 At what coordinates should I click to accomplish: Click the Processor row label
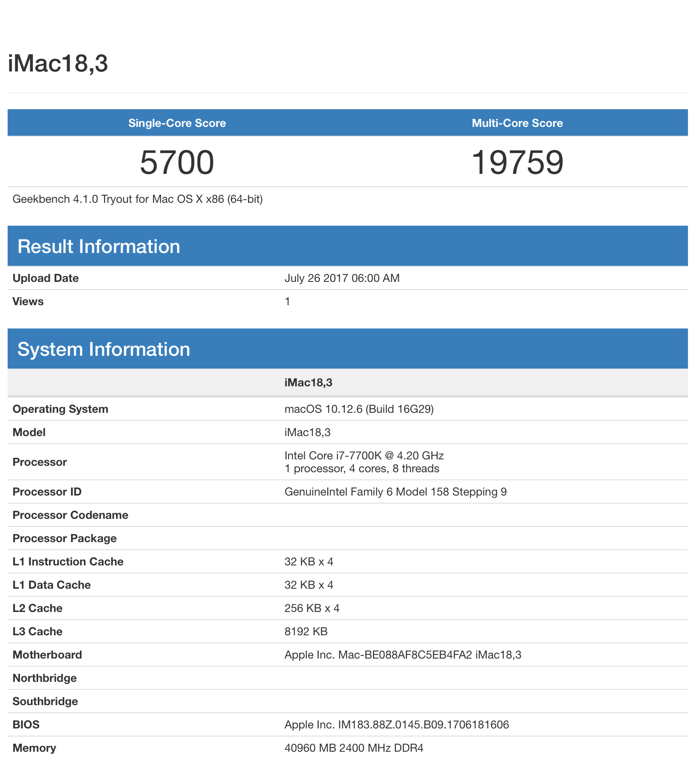tap(40, 462)
